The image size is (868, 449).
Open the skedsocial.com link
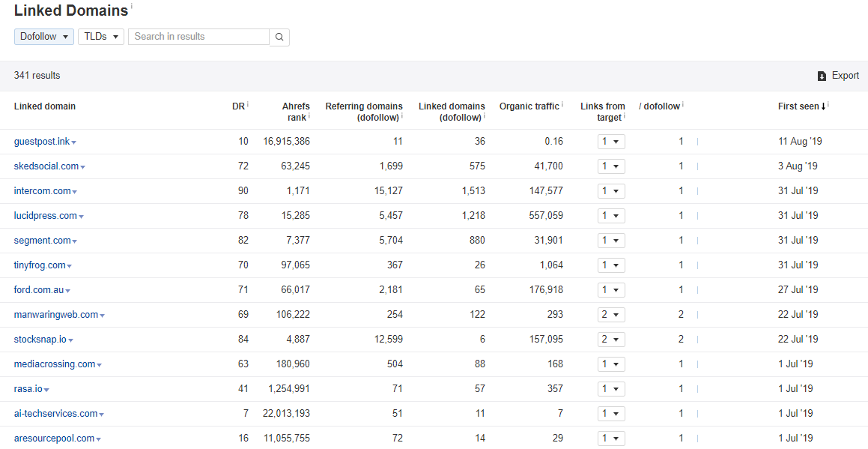tap(46, 166)
